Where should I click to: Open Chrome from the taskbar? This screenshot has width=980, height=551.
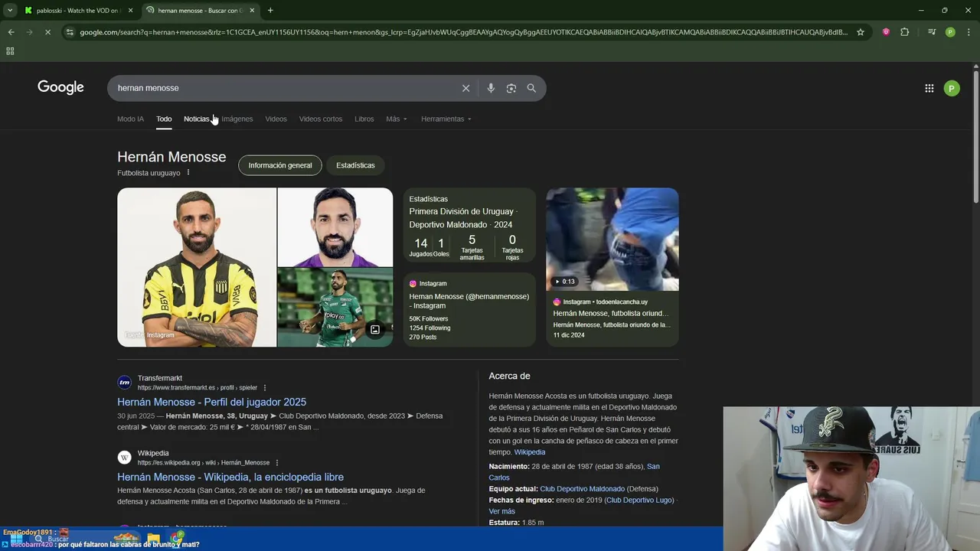pyautogui.click(x=177, y=539)
